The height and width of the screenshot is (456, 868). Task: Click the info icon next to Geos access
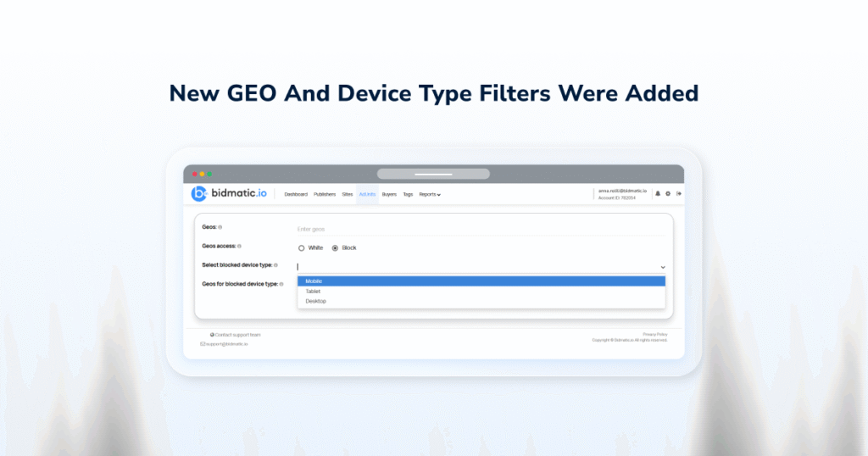pos(239,247)
